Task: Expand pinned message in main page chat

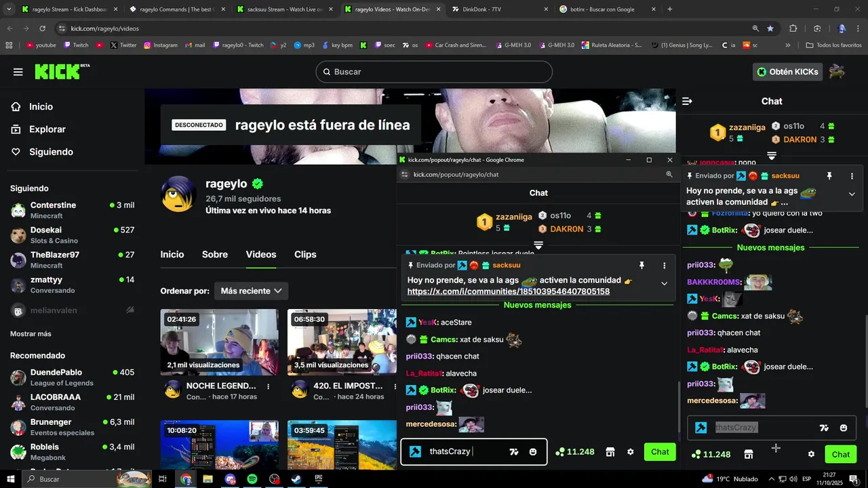Action: [x=852, y=194]
